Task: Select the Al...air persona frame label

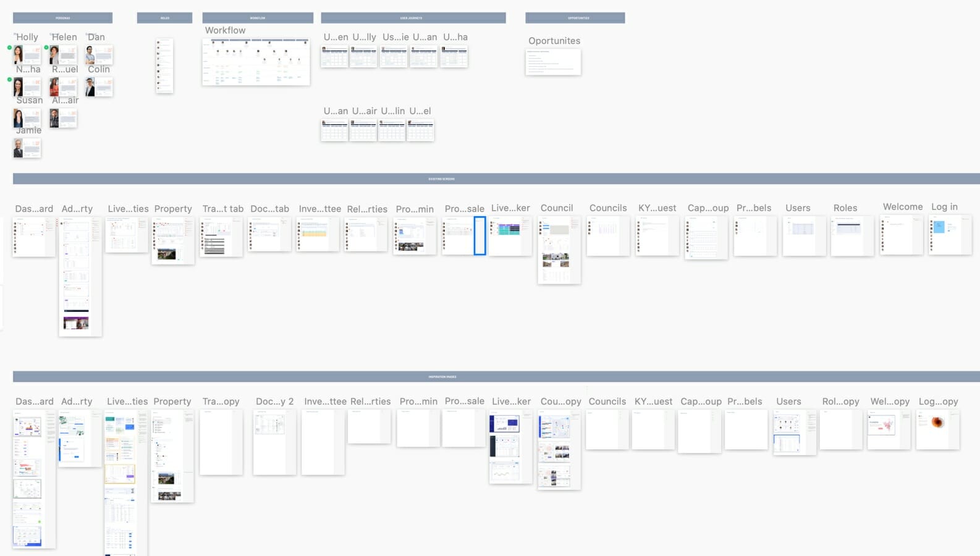Action: coord(65,100)
